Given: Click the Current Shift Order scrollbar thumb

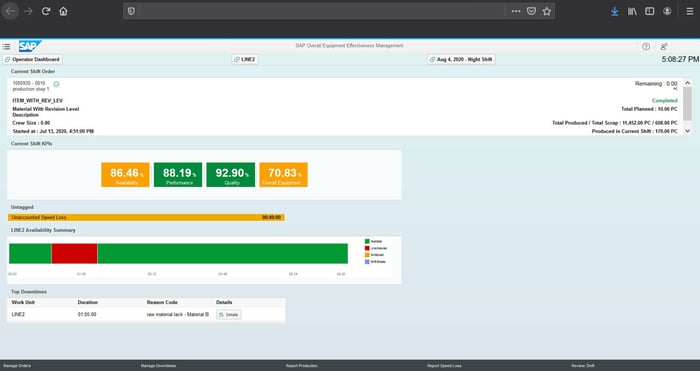Looking at the screenshot, I should [688, 104].
